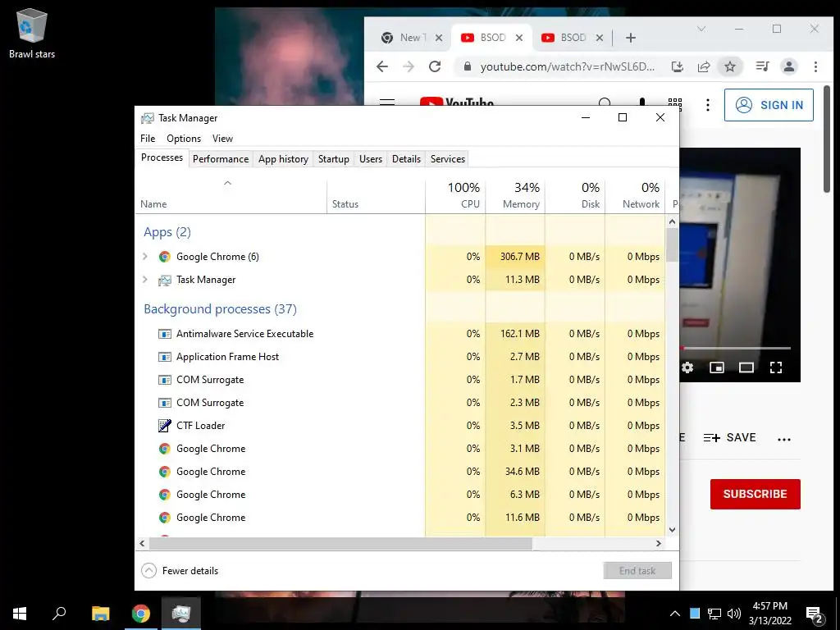The height and width of the screenshot is (630, 840).
Task: Click the share page icon in address bar
Action: (x=703, y=66)
